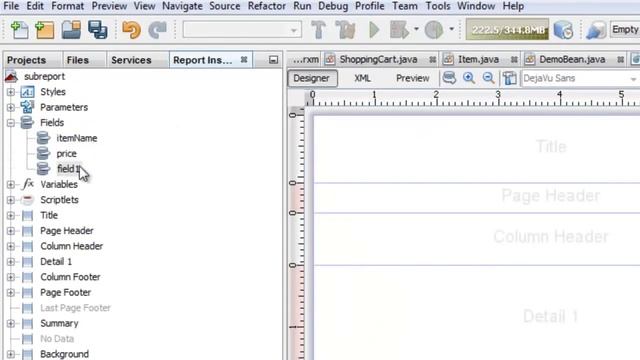Screen dimensions: 640x360
Task: Collapse the Fields node
Action: pos(11,123)
